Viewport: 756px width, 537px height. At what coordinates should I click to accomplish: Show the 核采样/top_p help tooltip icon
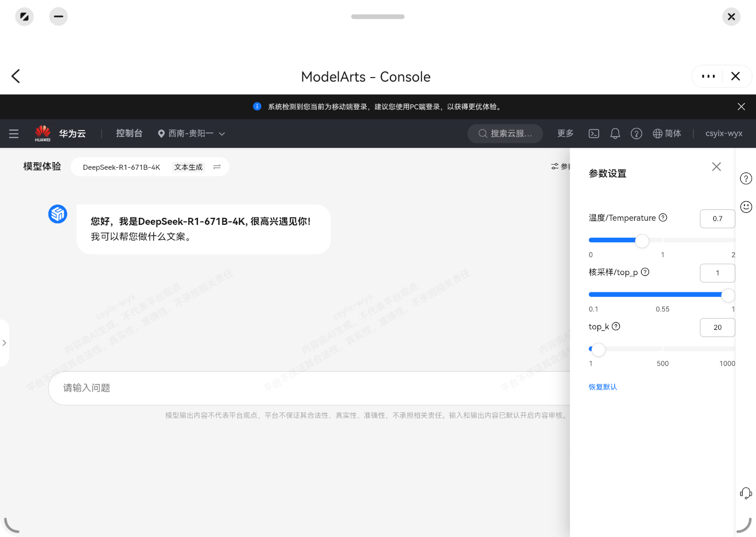point(645,272)
